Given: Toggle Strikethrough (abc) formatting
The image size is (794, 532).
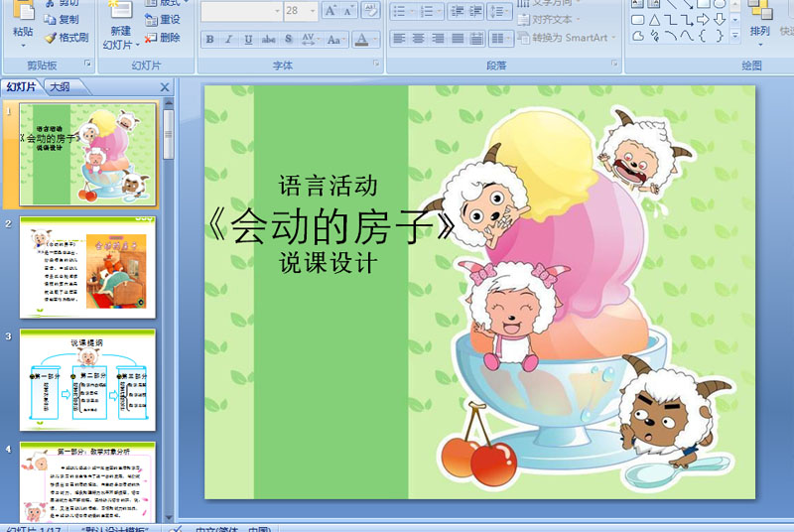Looking at the screenshot, I should click(268, 39).
